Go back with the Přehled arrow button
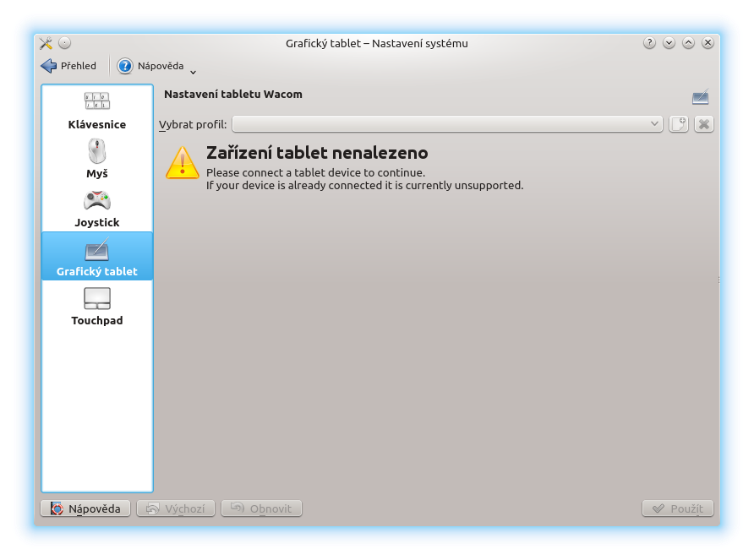Screen dimensions: 754x560 (68, 66)
